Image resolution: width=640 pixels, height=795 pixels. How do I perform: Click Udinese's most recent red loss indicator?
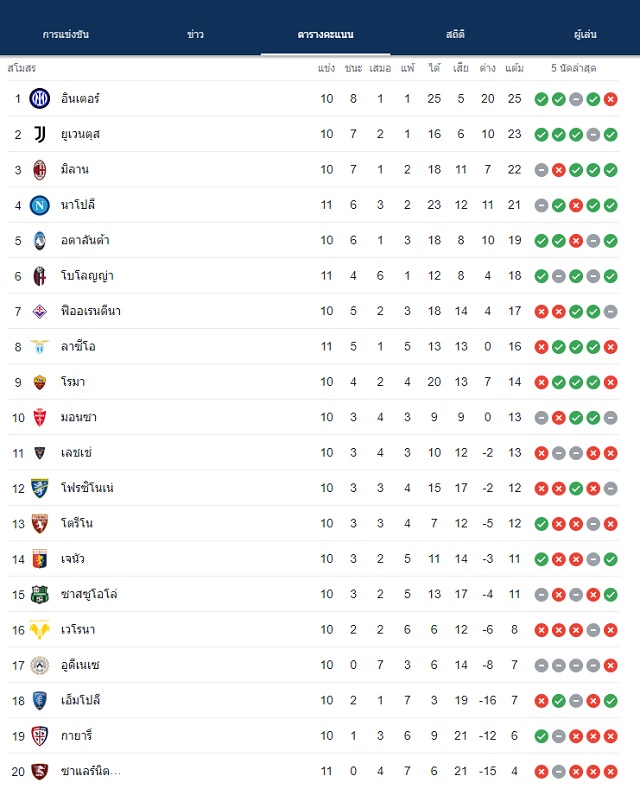[611, 665]
